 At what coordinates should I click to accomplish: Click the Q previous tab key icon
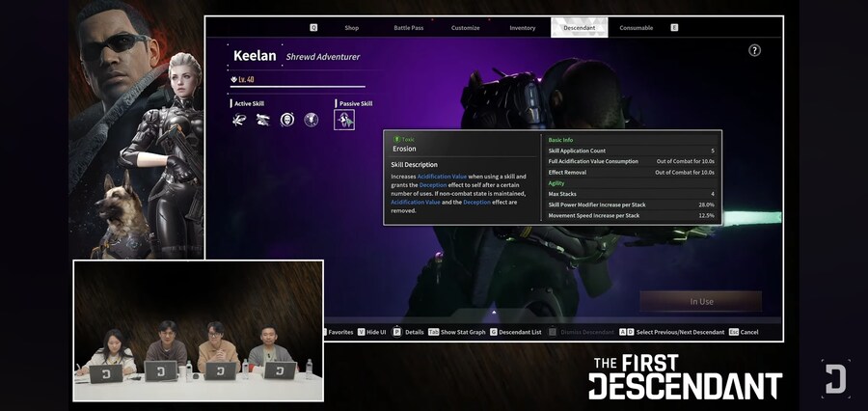point(313,28)
